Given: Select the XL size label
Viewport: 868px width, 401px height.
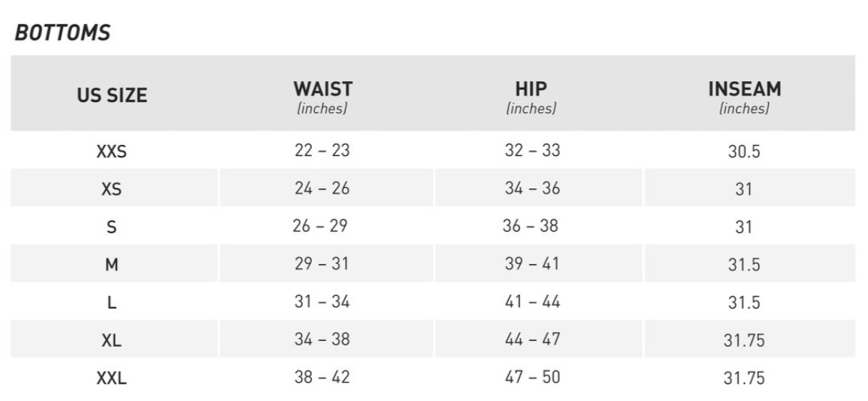Looking at the screenshot, I should [x=111, y=340].
